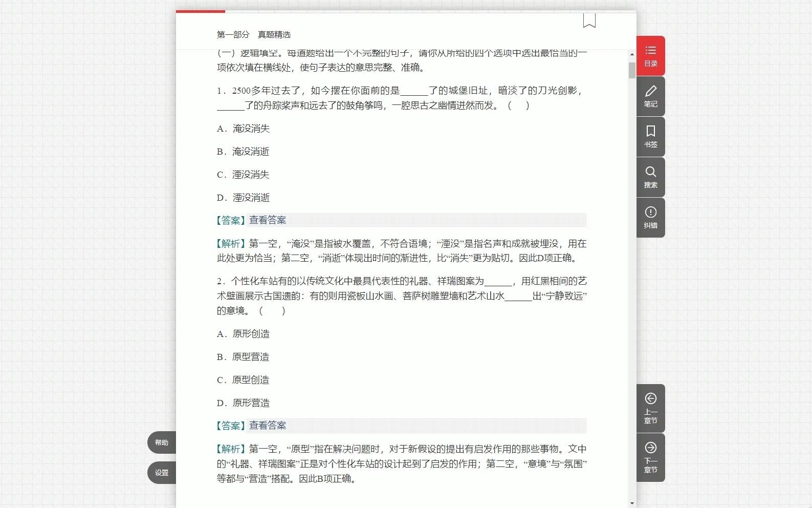
Task: Select option A. 淹没消失
Action: pos(243,129)
